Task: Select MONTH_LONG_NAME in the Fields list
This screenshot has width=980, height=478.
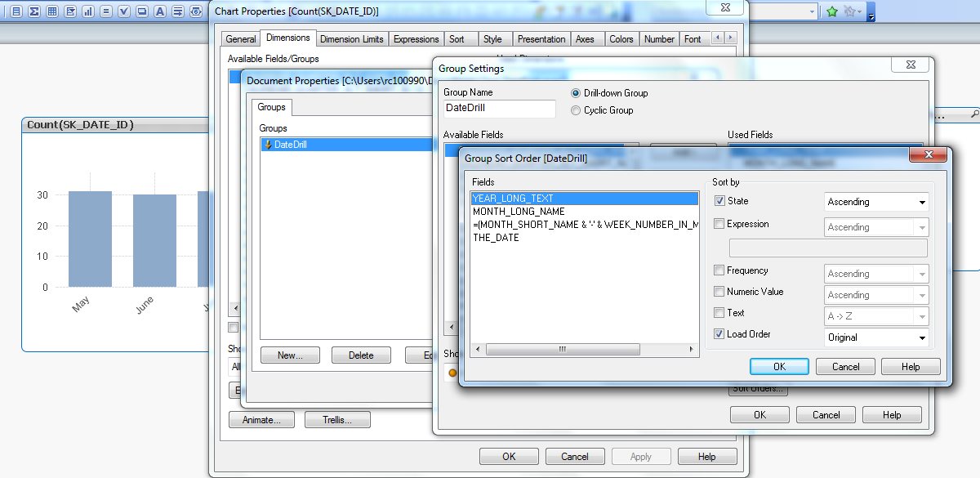Action: tap(585, 212)
